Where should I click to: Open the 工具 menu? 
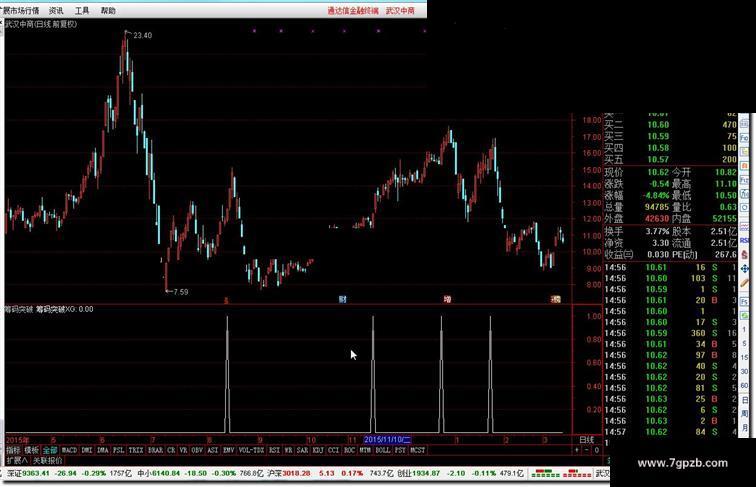[82, 10]
